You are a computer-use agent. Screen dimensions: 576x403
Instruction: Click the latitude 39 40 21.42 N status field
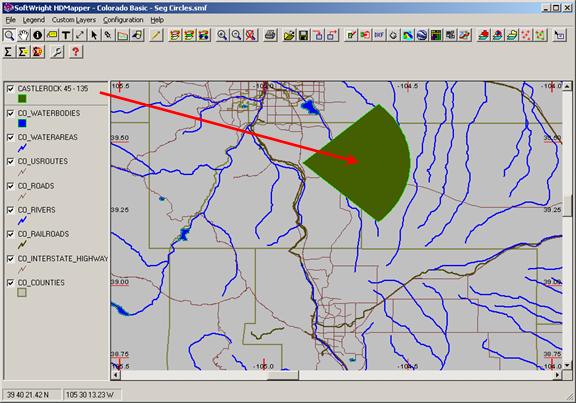click(x=31, y=395)
